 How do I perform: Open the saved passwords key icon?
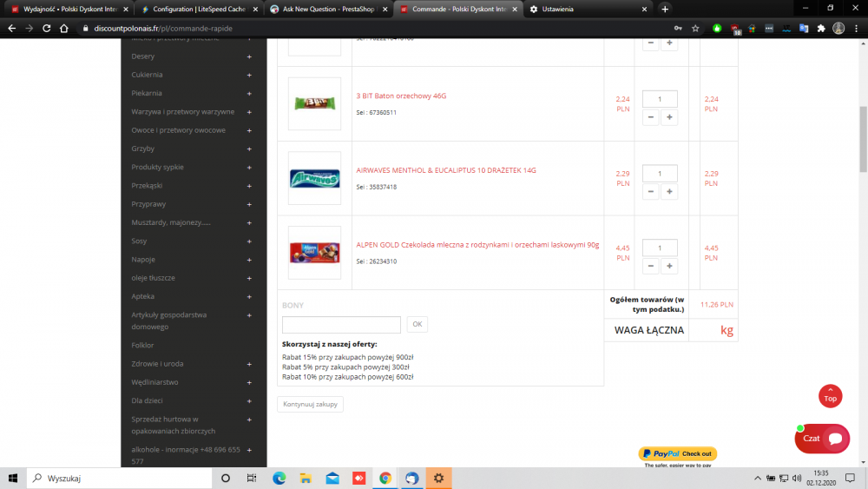click(678, 29)
